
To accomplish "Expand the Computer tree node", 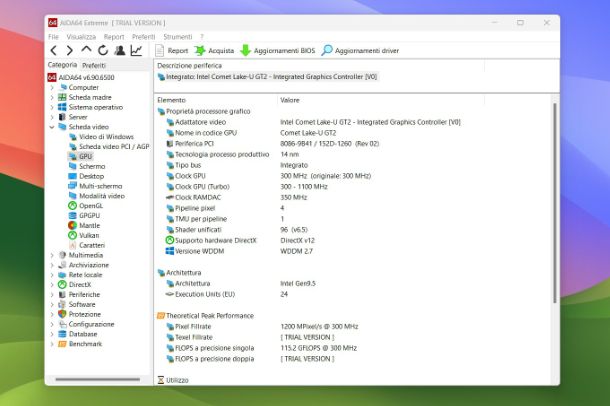I will point(52,88).
